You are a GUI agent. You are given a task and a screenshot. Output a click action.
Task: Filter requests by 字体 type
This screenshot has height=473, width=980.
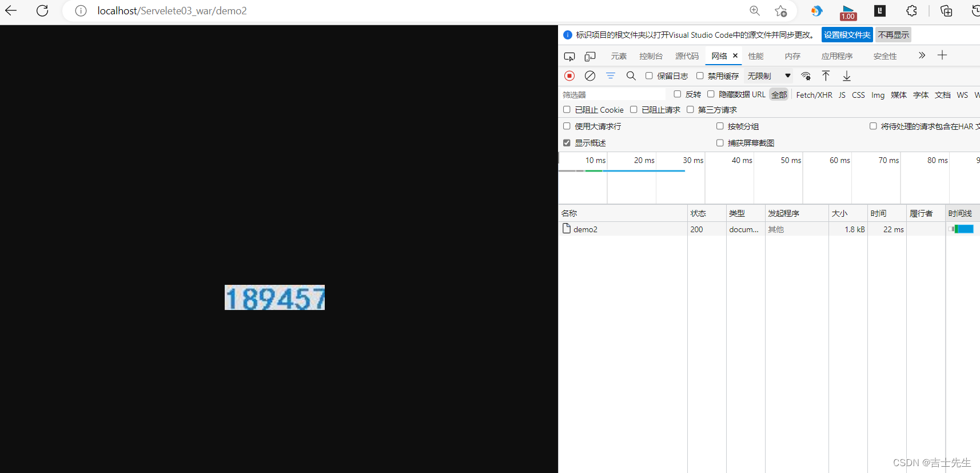[921, 95]
